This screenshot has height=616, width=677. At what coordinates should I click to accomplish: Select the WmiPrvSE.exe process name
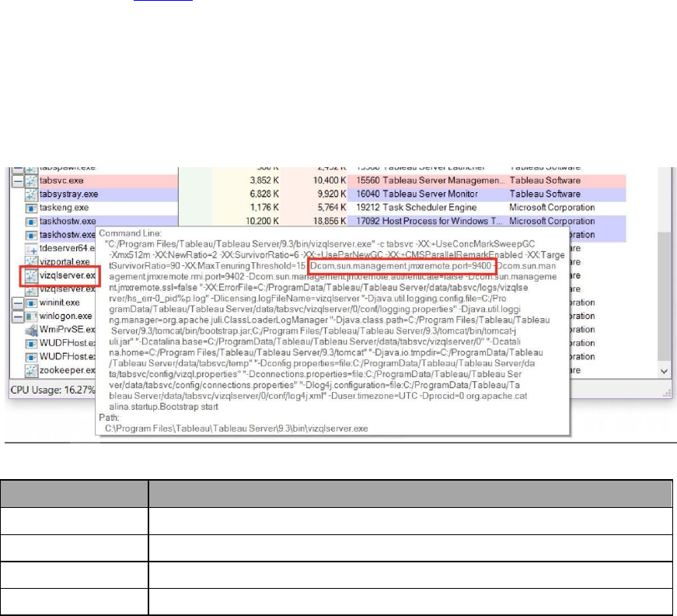pos(67,330)
